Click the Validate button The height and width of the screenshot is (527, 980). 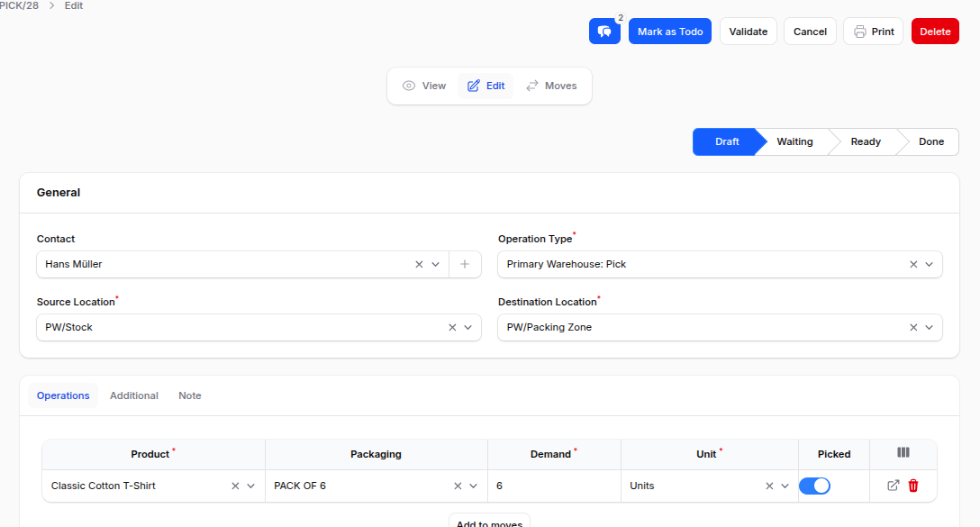coord(748,31)
